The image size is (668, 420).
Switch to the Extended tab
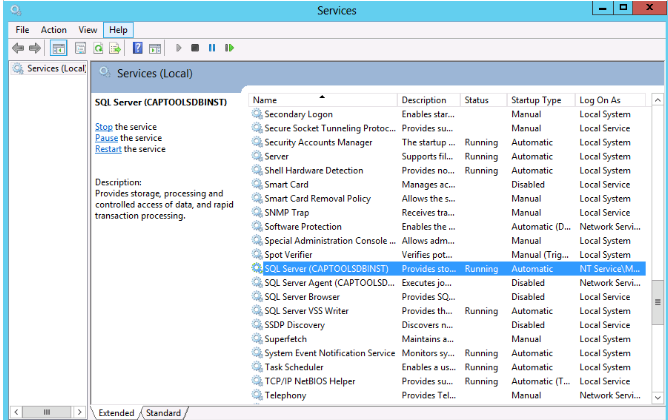pos(116,413)
